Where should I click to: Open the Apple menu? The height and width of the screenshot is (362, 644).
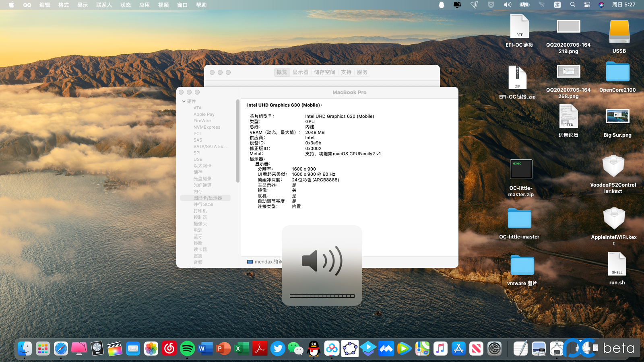pyautogui.click(x=11, y=5)
